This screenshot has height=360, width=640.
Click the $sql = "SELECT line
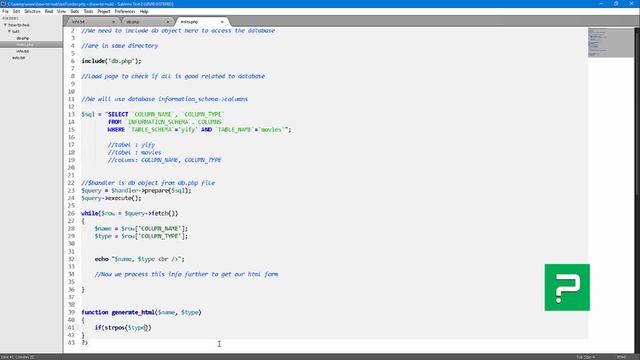tap(152, 114)
